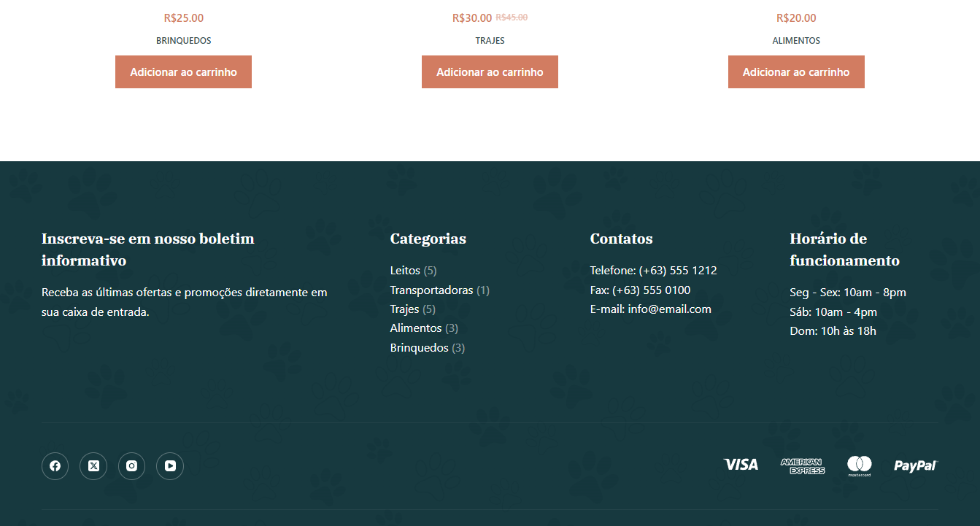
Task: Open the Leitos category in footer
Action: (405, 271)
